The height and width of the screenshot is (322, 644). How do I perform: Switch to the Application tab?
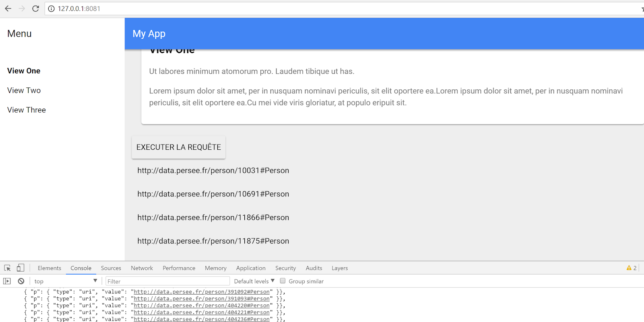(x=251, y=268)
